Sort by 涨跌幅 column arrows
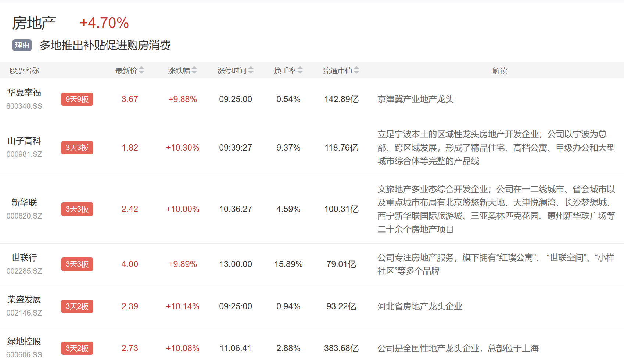The width and height of the screenshot is (624, 364). pos(194,71)
